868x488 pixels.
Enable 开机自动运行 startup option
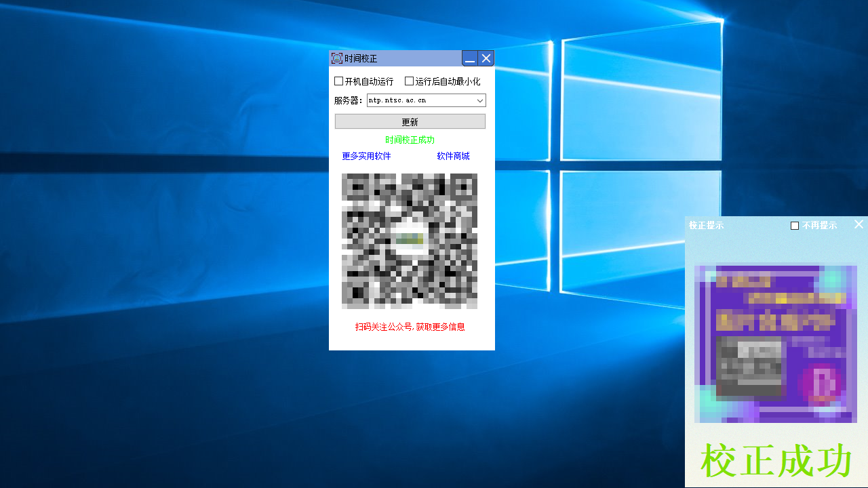pos(338,81)
